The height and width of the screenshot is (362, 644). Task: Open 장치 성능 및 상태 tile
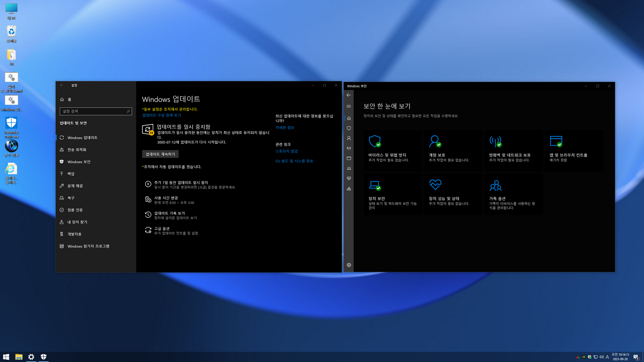[x=453, y=194]
